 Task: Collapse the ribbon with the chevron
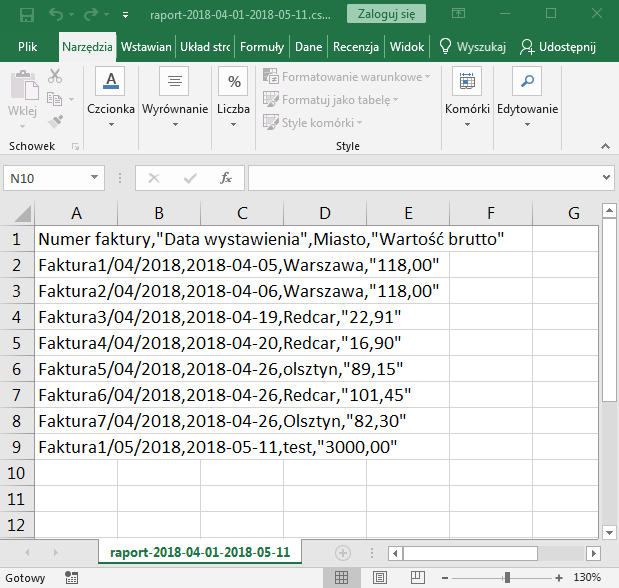tap(605, 147)
